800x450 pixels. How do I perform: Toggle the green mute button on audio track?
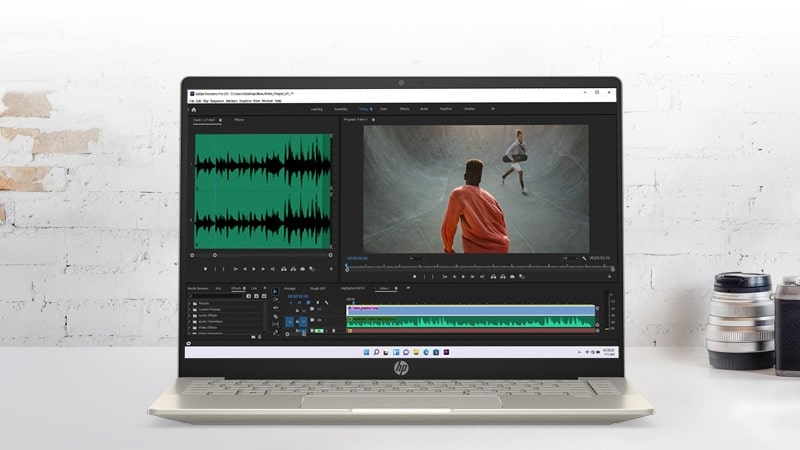pyautogui.click(x=319, y=331)
